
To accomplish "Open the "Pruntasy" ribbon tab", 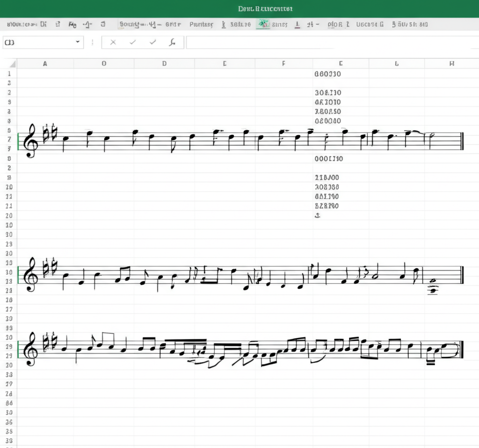I will tap(201, 24).
